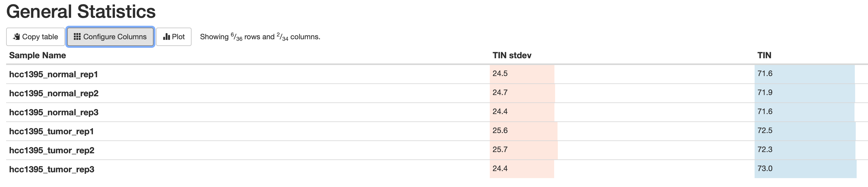The height and width of the screenshot is (187, 868).
Task: Sort rows by Sample Name header
Action: 37,55
